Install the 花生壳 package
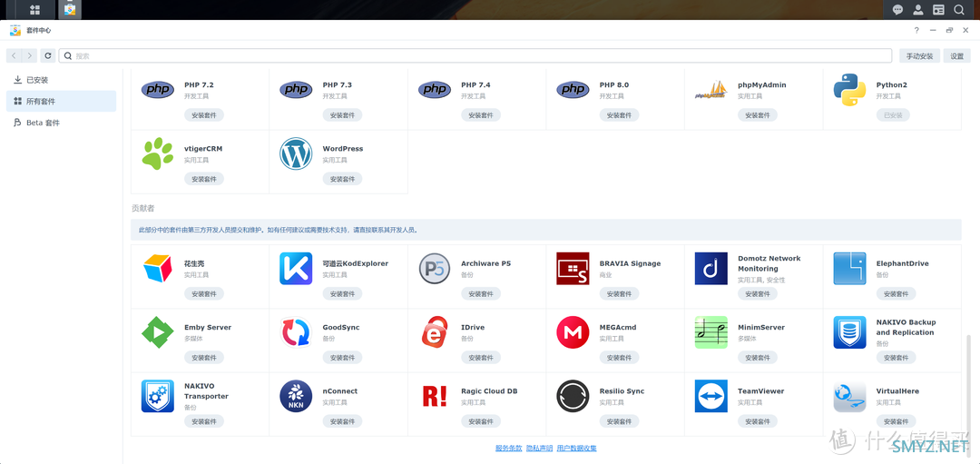The image size is (980, 464). pos(204,294)
